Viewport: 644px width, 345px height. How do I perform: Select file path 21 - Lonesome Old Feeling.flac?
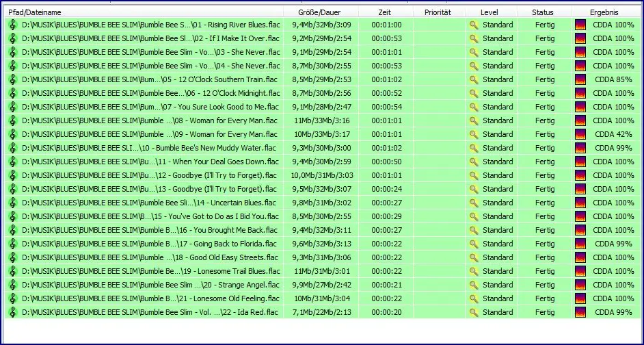click(x=150, y=298)
